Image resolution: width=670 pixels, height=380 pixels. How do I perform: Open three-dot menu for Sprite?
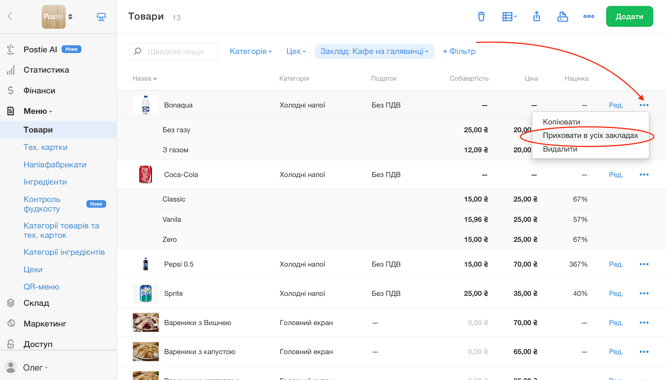[644, 294]
